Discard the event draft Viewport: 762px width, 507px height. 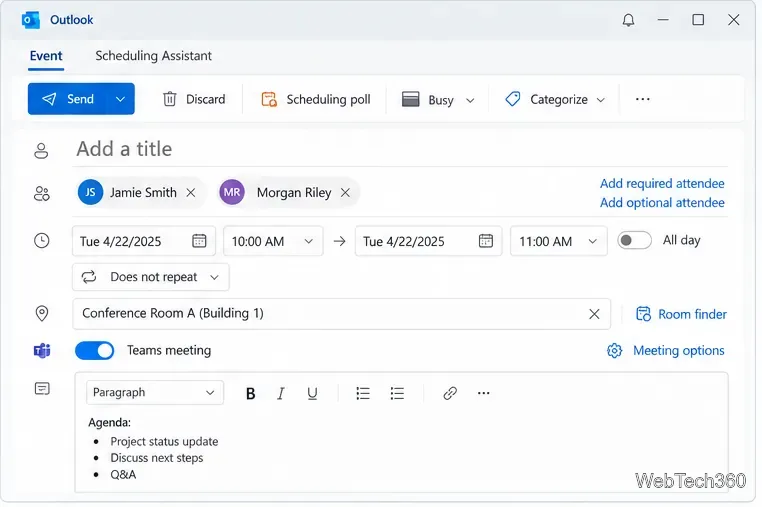[194, 99]
